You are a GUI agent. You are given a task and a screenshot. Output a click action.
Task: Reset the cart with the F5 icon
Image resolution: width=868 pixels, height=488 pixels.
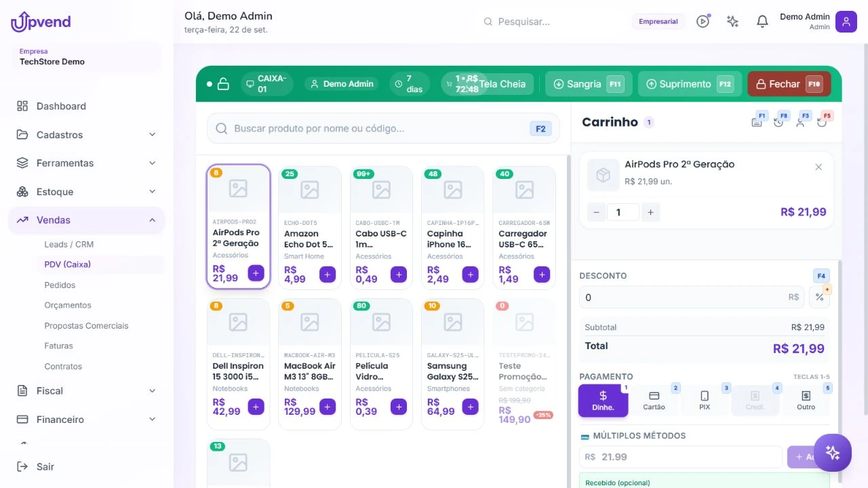[823, 122]
